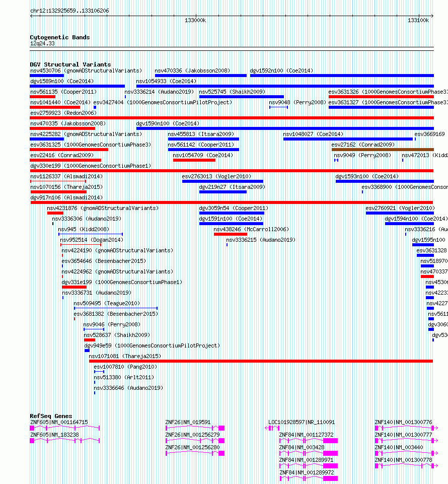448x484 pixels.
Task: Click the RefSeq Genes track title
Action: point(51,416)
